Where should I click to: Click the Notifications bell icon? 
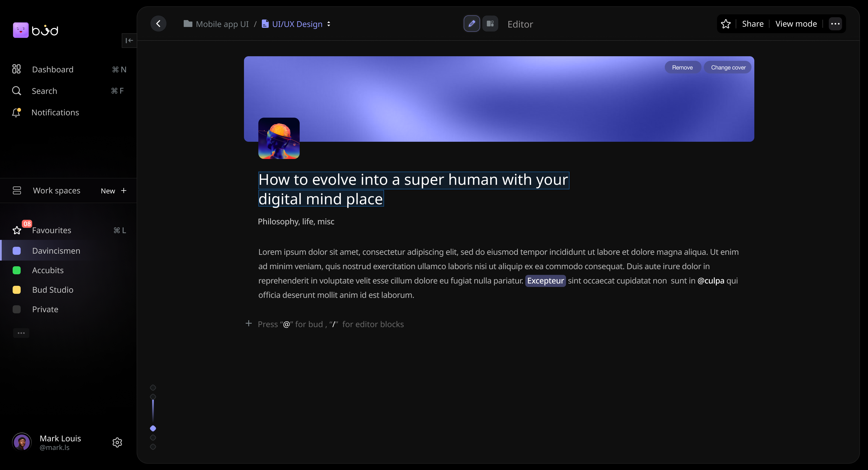[16, 112]
